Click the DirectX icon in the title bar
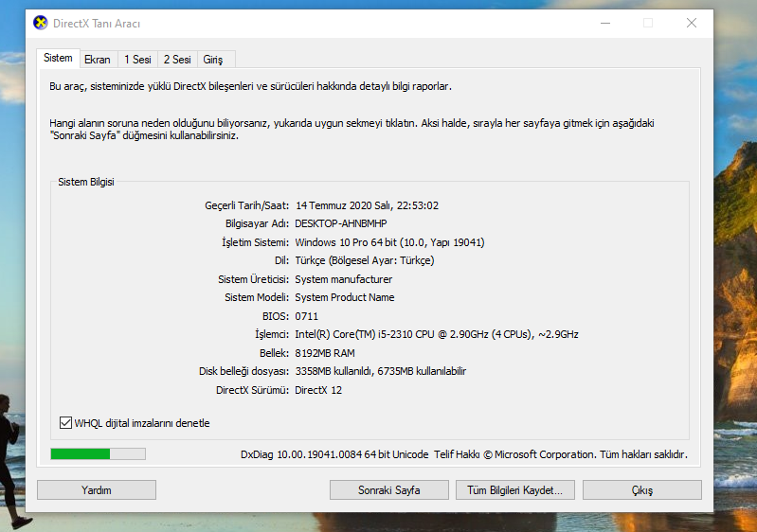The height and width of the screenshot is (532, 757). pyautogui.click(x=41, y=23)
